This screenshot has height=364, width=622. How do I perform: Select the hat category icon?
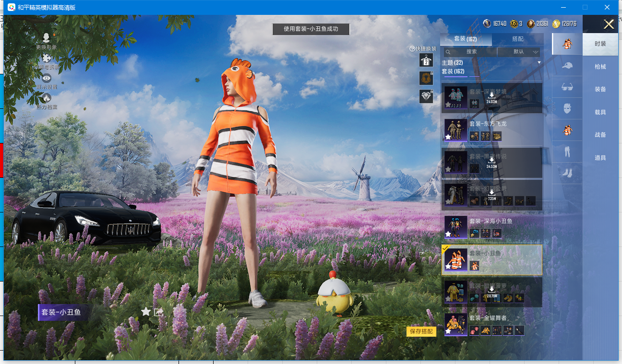[567, 65]
